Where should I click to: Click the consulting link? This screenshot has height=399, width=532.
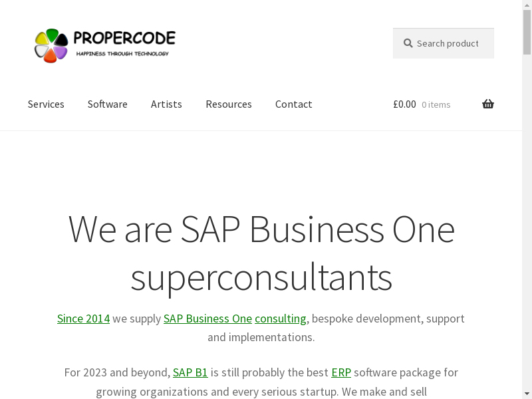(281, 319)
